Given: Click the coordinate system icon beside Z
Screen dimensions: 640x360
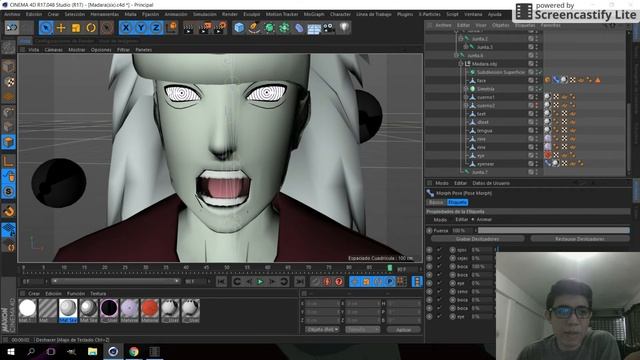Looking at the screenshot, I should [x=172, y=28].
